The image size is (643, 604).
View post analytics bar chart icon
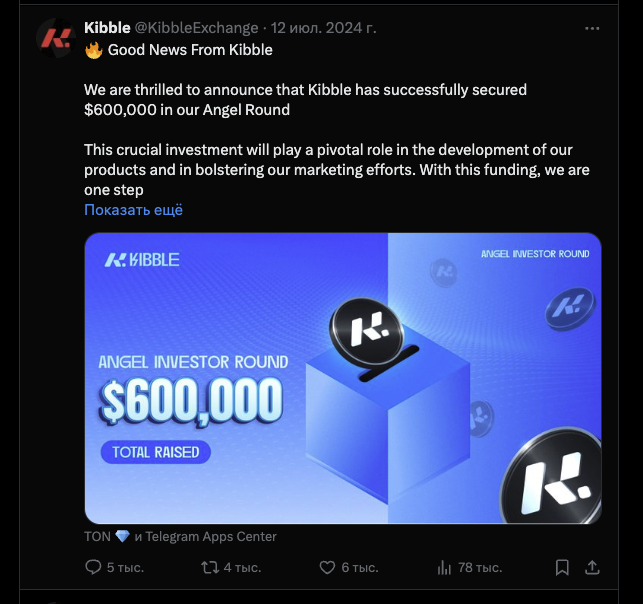click(444, 568)
